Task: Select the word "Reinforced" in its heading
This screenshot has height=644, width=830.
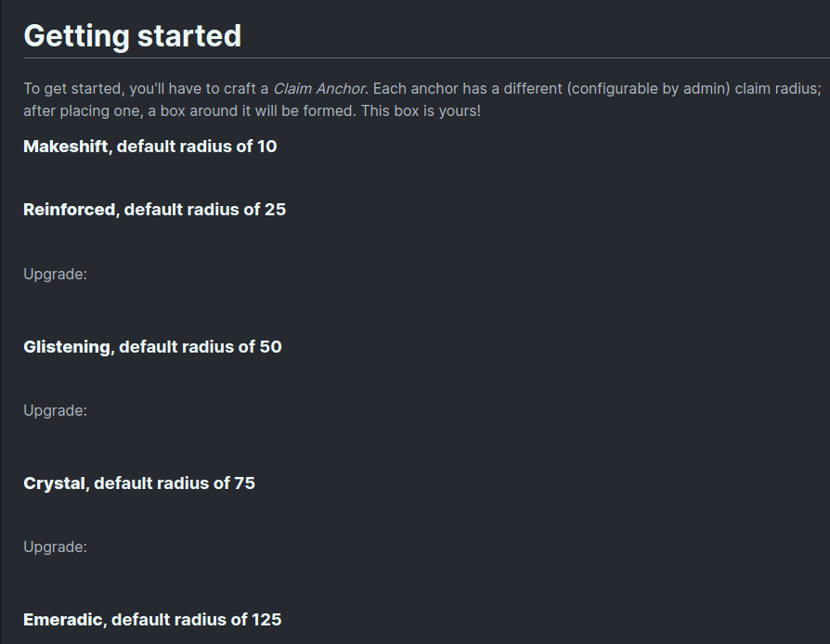Action: [x=70, y=210]
